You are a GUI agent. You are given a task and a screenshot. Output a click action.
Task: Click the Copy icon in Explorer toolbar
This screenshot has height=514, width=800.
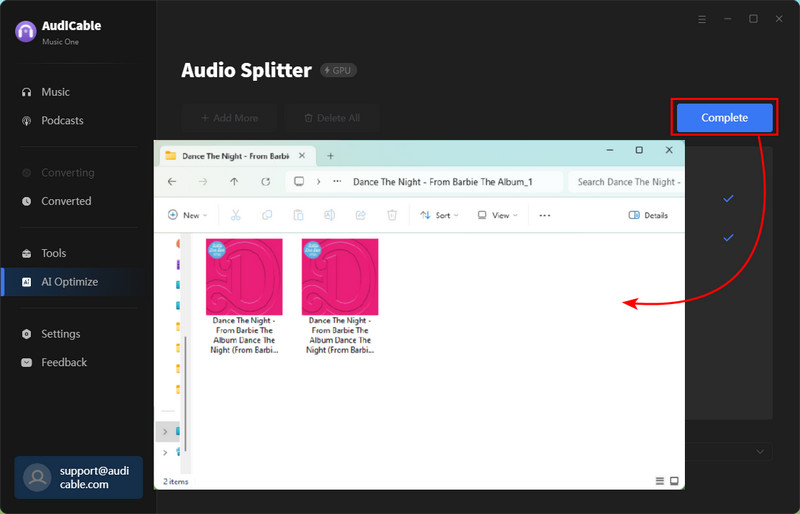point(267,215)
